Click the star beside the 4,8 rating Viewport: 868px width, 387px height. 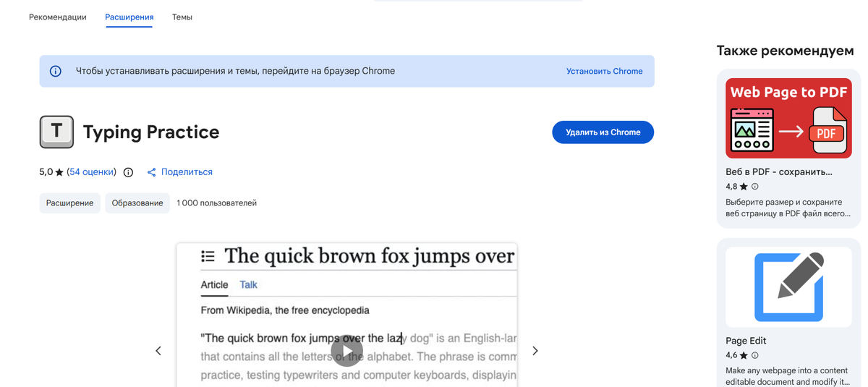click(x=744, y=187)
